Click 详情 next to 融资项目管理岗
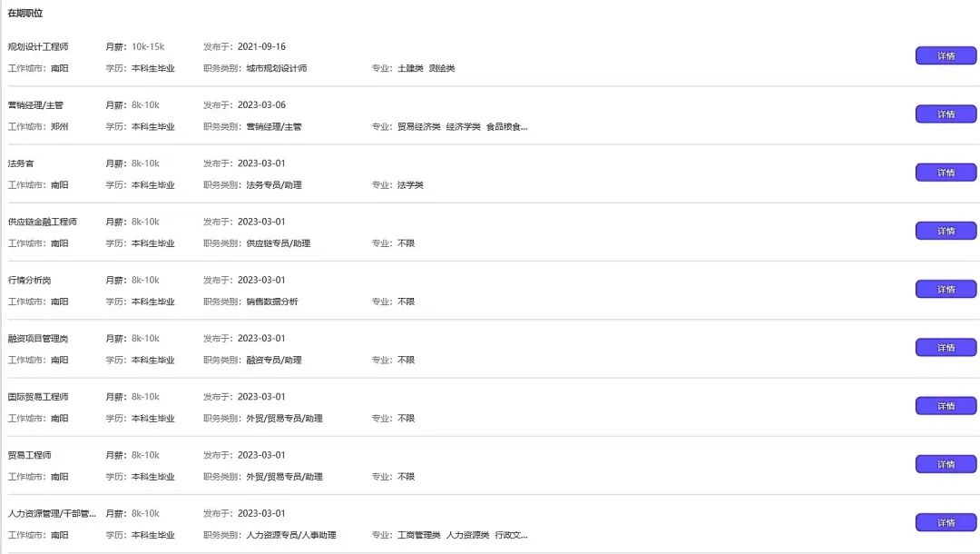The image size is (980, 554). tap(946, 348)
